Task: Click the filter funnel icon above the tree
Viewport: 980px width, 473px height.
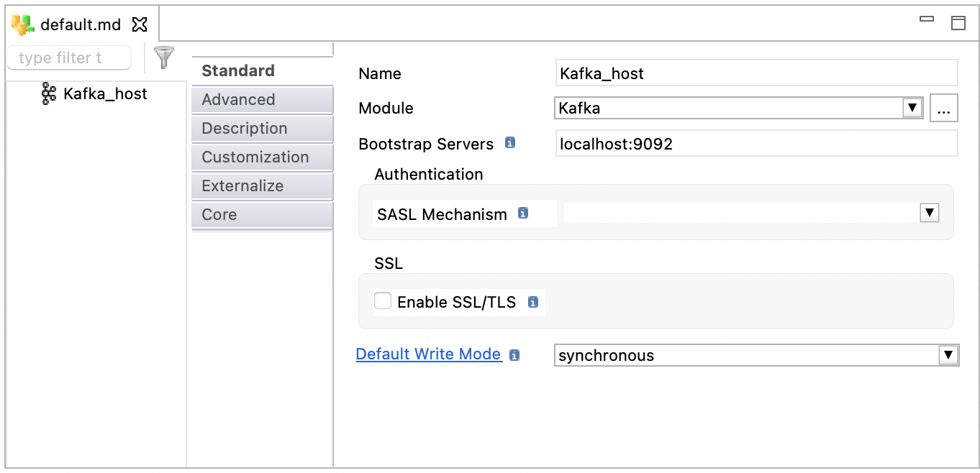Action: (x=163, y=58)
